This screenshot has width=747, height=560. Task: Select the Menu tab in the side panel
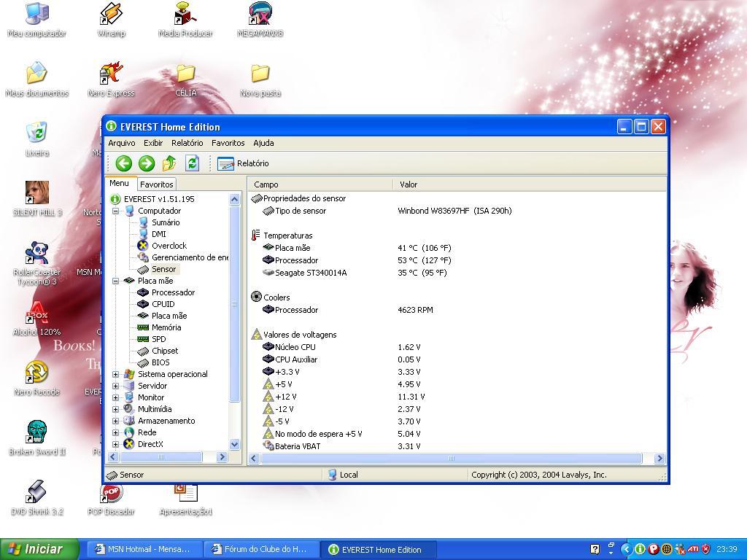(119, 183)
